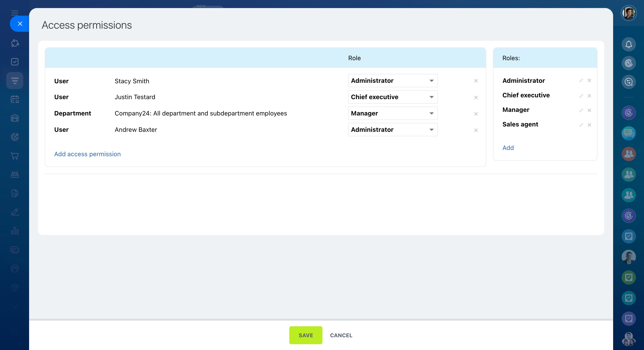Screen dimensions: 644x350
Task: Select the Andrew Baxter user name
Action: pyautogui.click(x=136, y=130)
